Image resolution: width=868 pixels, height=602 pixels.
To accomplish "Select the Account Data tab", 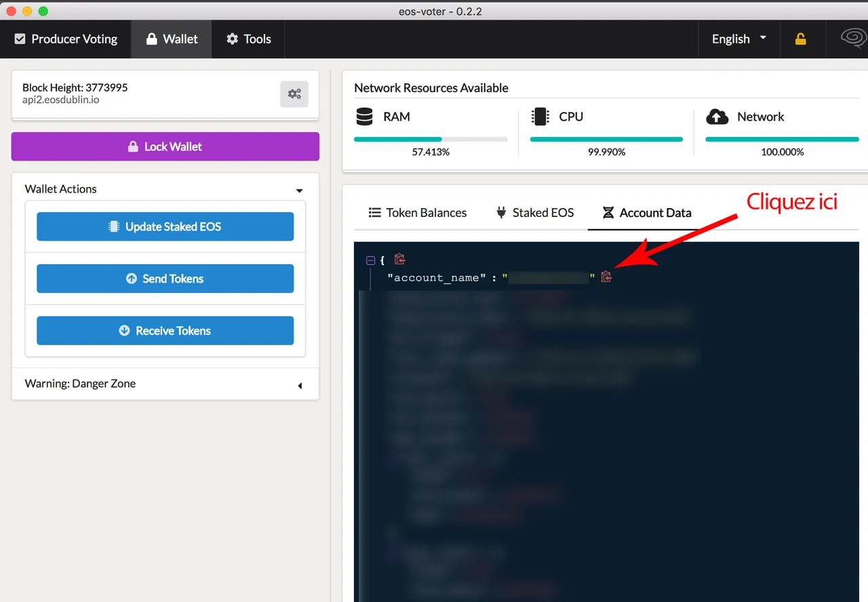I will tap(647, 213).
